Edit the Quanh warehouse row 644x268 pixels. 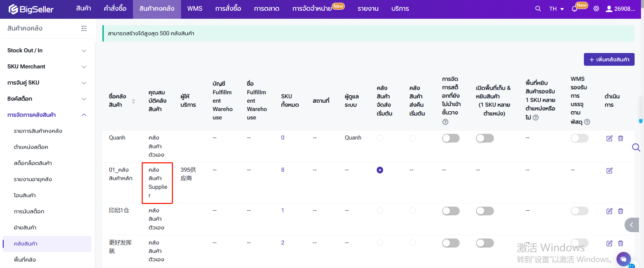[x=609, y=138]
